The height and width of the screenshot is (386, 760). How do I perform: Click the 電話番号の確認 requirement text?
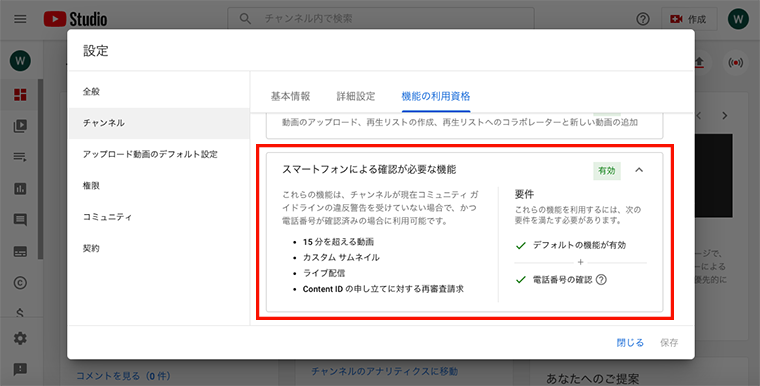[562, 280]
